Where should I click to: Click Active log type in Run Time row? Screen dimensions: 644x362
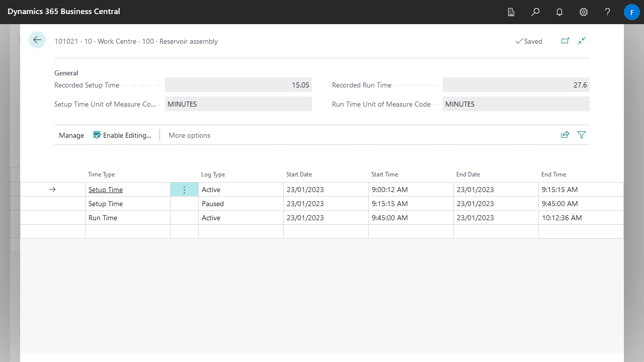tap(241, 218)
